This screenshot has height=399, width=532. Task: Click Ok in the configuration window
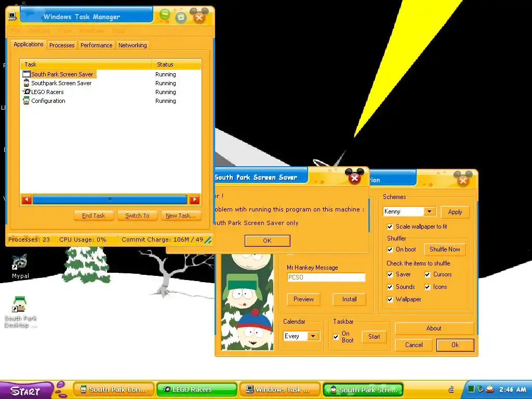(455, 345)
